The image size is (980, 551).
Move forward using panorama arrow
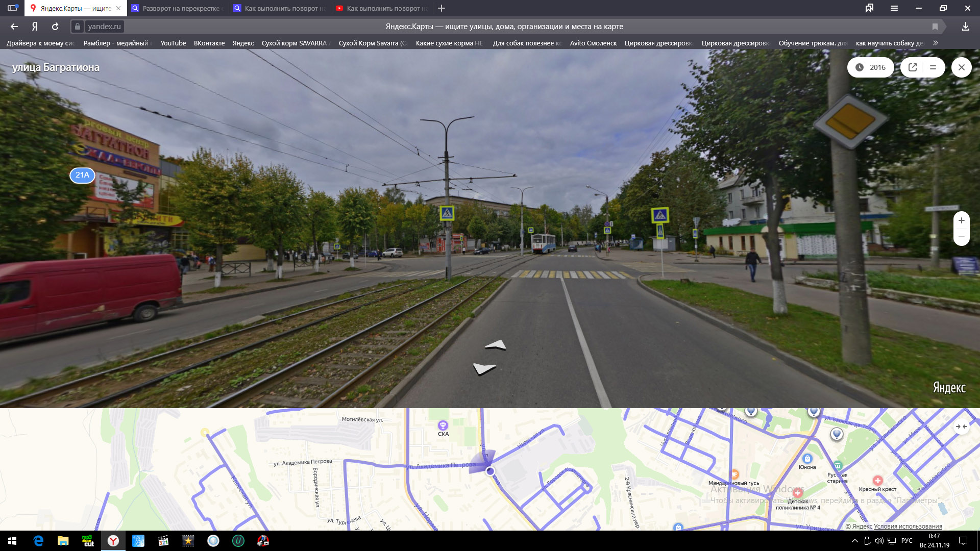pos(496,346)
